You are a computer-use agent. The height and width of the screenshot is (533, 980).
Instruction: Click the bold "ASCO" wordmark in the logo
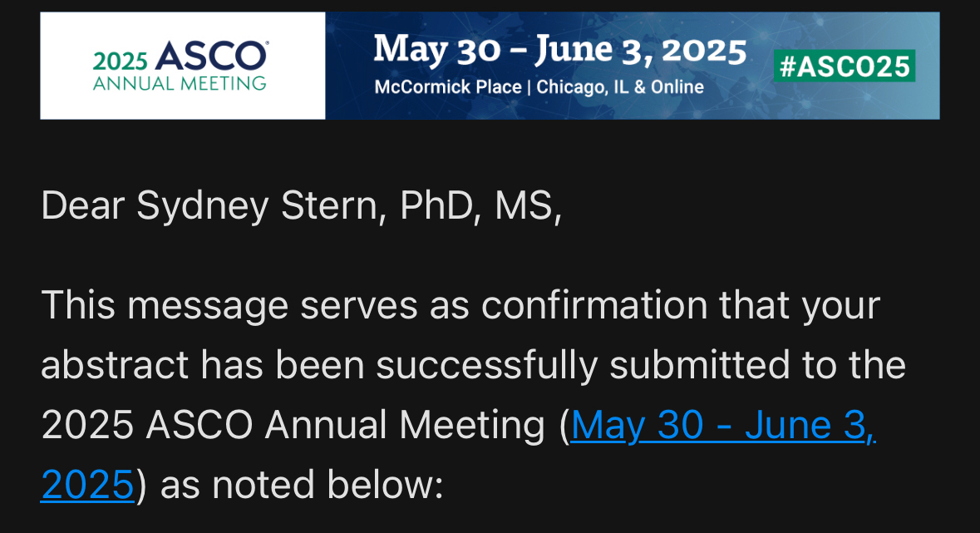[210, 57]
